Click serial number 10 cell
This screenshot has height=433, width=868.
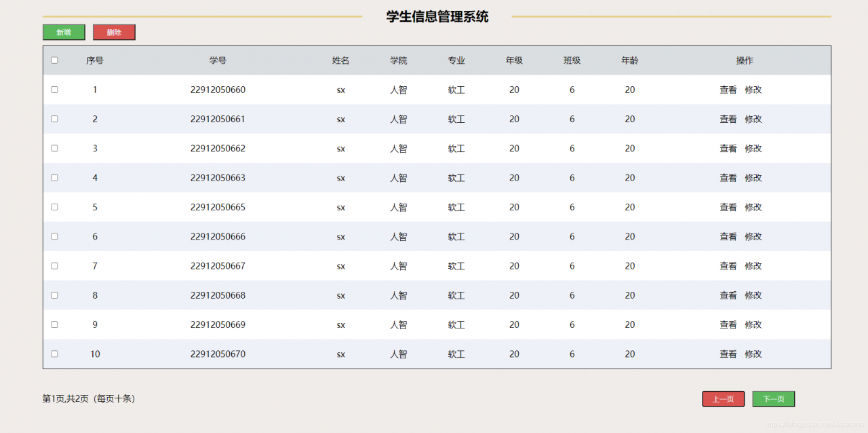coord(95,354)
